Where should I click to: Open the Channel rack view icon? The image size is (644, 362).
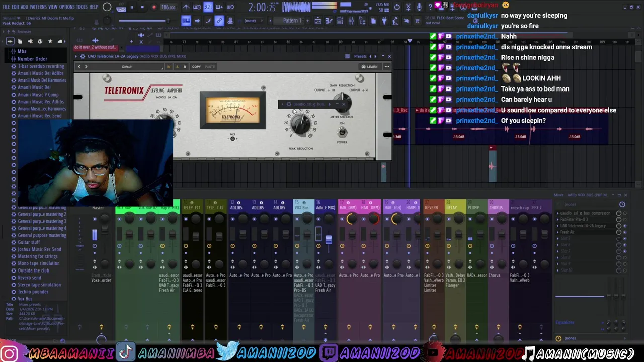(x=340, y=21)
